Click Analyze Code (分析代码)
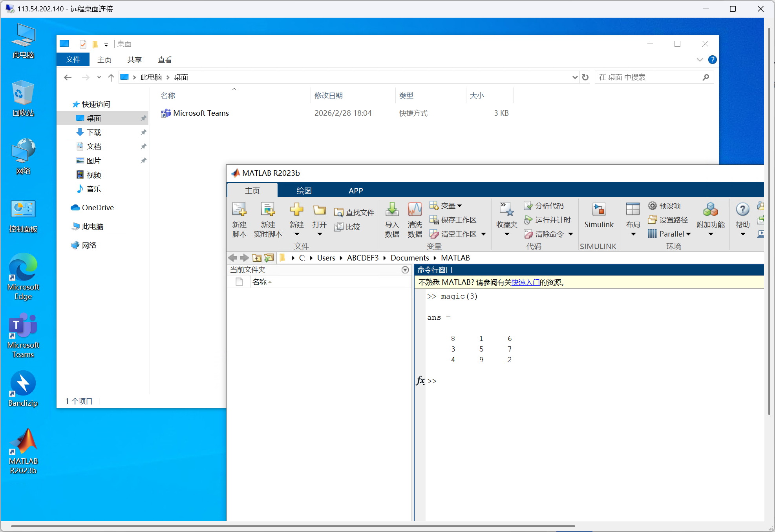The image size is (775, 532). coord(544,206)
